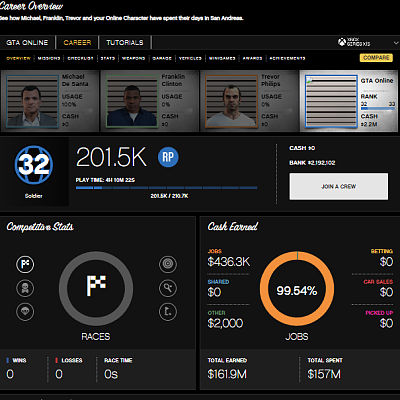Select the skull deathmatch stat icon
The height and width of the screenshot is (400, 400).
(x=25, y=288)
